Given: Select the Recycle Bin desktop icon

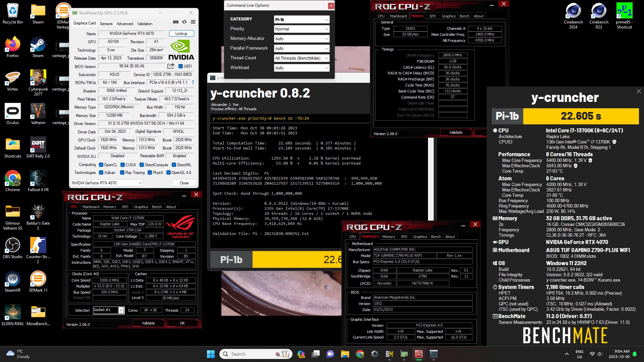Looking at the screenshot, I should (13, 14).
